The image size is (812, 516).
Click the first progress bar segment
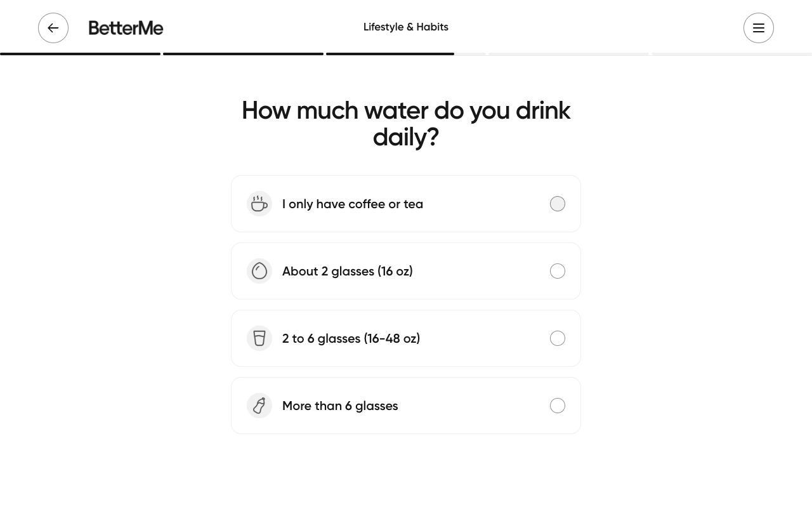[x=80, y=54]
